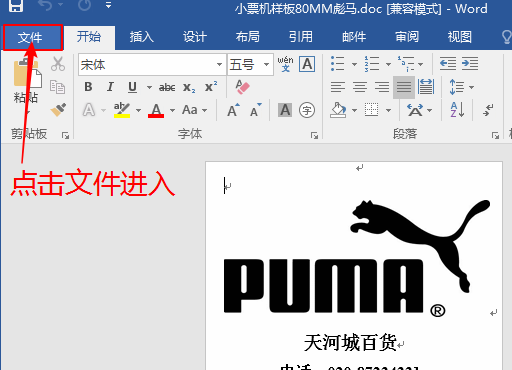
Task: Open the 字体 dialog launcher
Action: click(314, 135)
